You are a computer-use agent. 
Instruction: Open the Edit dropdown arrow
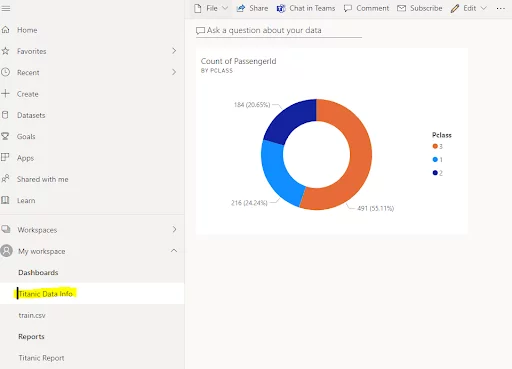click(483, 8)
